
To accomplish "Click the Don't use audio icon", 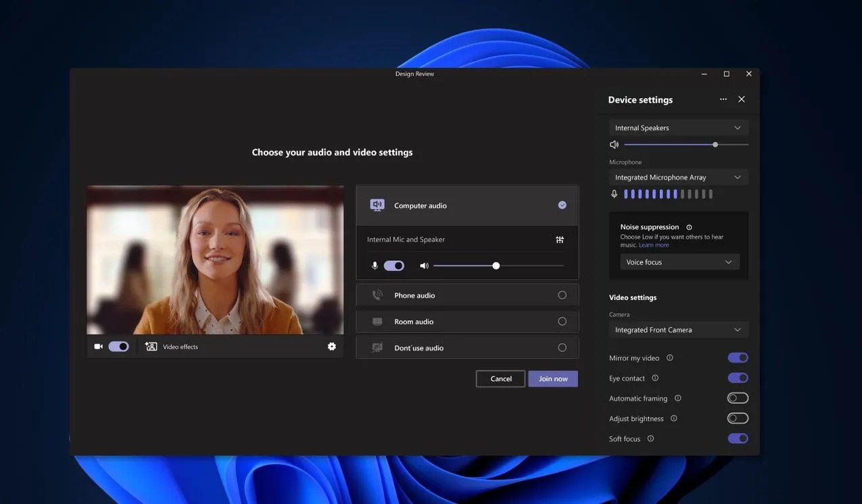I will [x=377, y=348].
